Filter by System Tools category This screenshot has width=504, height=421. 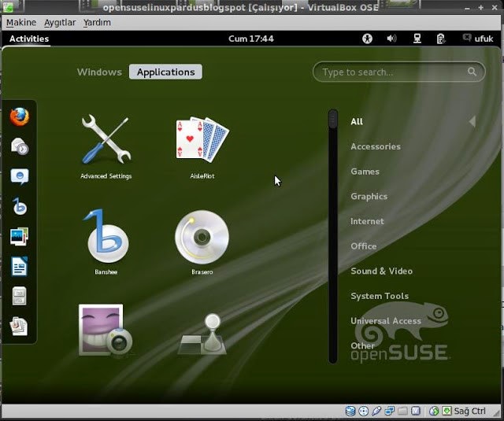pyautogui.click(x=380, y=296)
